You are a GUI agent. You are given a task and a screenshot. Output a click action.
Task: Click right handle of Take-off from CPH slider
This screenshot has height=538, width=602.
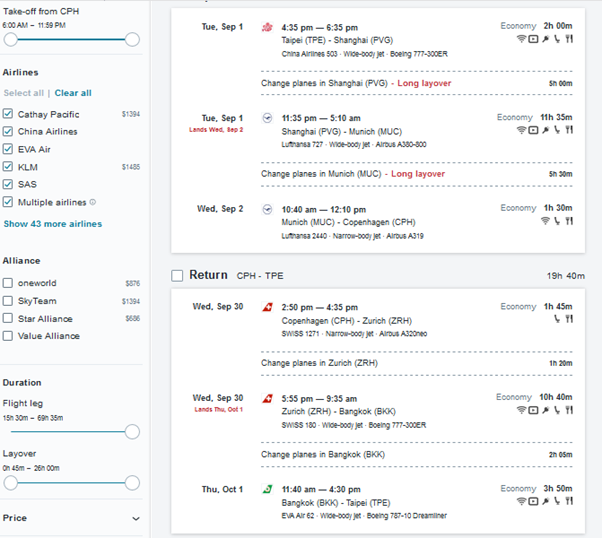click(132, 39)
